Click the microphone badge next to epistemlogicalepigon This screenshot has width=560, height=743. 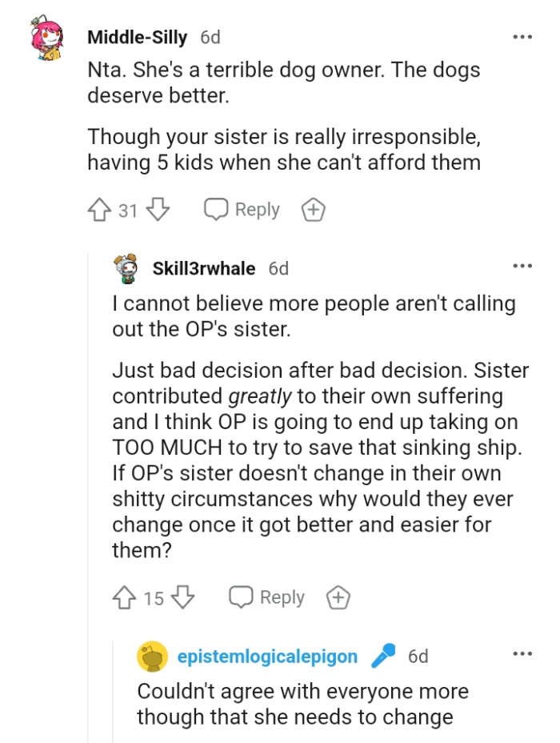click(382, 656)
